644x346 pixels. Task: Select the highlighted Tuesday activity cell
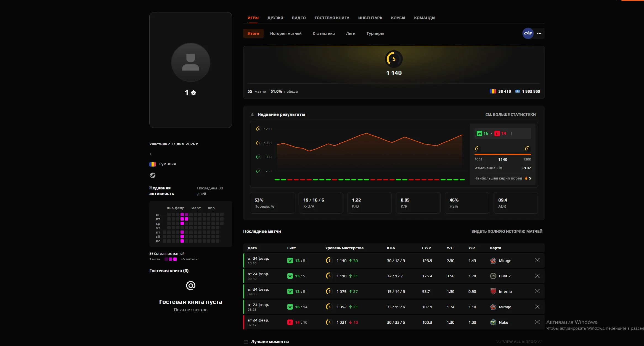pyautogui.click(x=182, y=219)
